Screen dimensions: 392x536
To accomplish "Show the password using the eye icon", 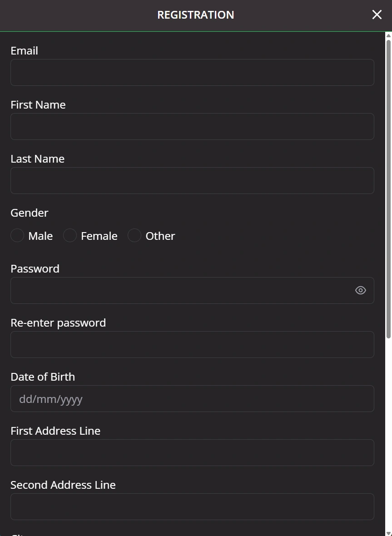I will click(x=360, y=290).
